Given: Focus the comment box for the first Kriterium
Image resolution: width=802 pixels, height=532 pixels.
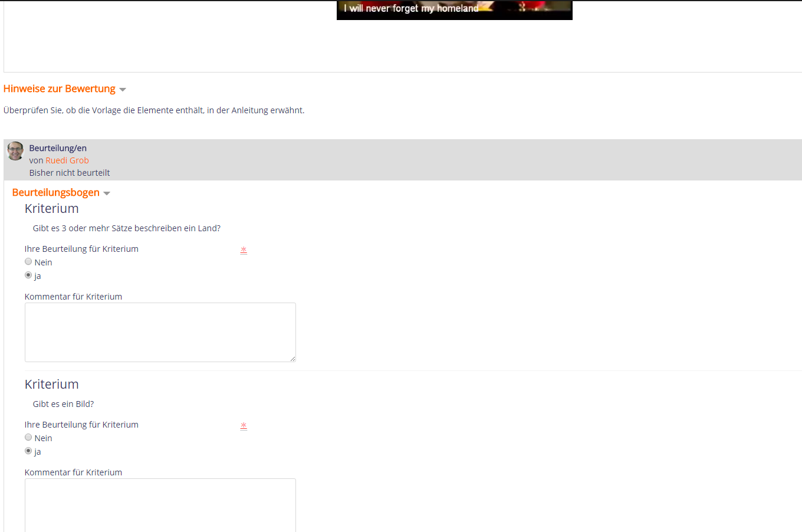Looking at the screenshot, I should pos(160,332).
